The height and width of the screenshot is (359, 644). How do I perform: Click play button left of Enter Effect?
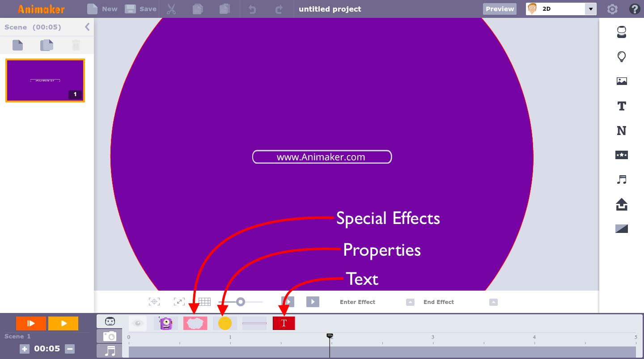pyautogui.click(x=313, y=302)
